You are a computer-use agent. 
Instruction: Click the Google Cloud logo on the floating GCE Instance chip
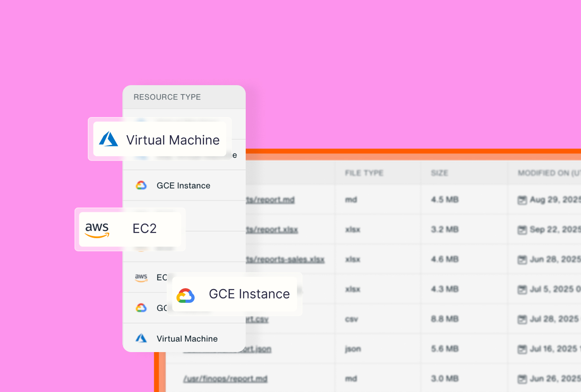click(185, 295)
